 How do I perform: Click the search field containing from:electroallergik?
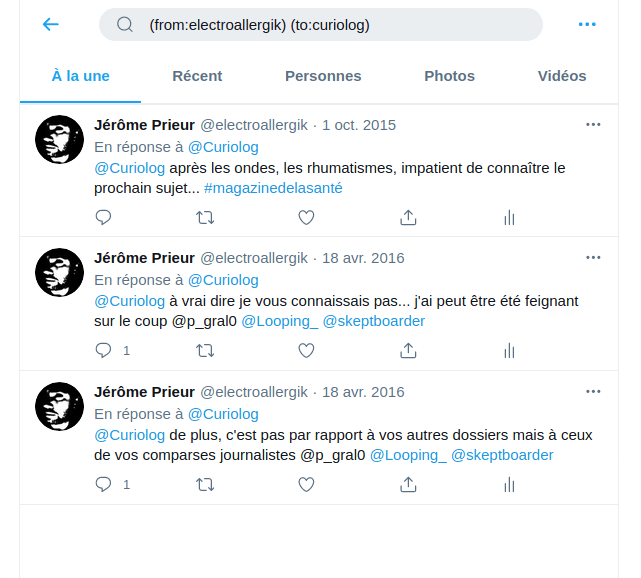point(321,25)
